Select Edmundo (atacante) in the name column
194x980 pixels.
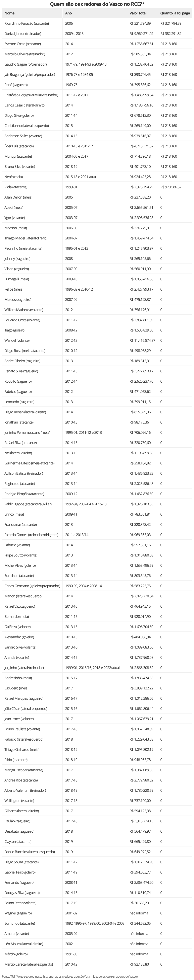tap(19, 923)
